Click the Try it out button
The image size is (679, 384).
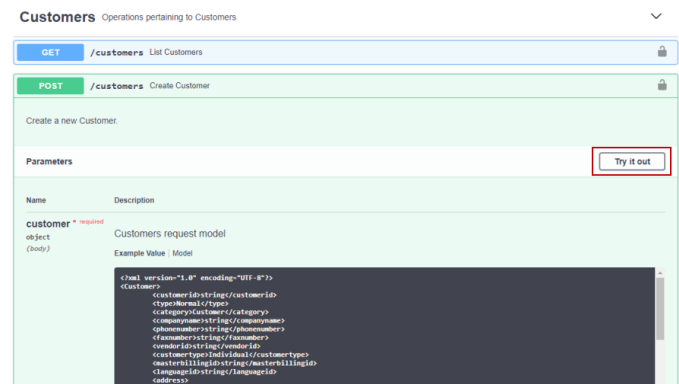click(x=632, y=161)
